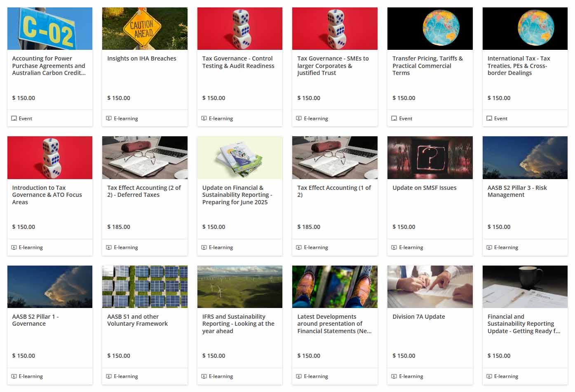Open the solar panels thumbnail image
This screenshot has width=575, height=392.
click(x=145, y=287)
